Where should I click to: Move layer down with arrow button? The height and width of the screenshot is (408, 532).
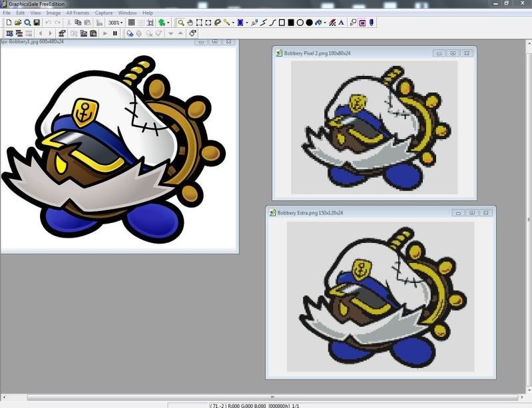(x=171, y=33)
